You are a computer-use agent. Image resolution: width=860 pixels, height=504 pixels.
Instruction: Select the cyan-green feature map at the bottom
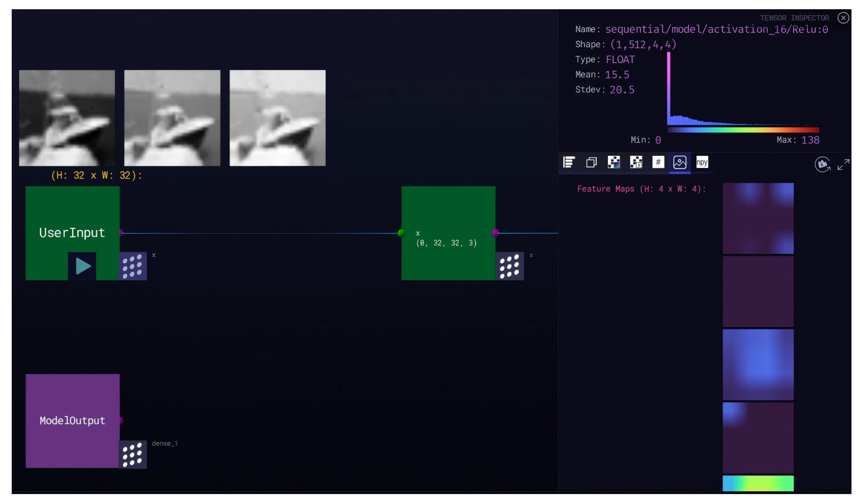(758, 483)
